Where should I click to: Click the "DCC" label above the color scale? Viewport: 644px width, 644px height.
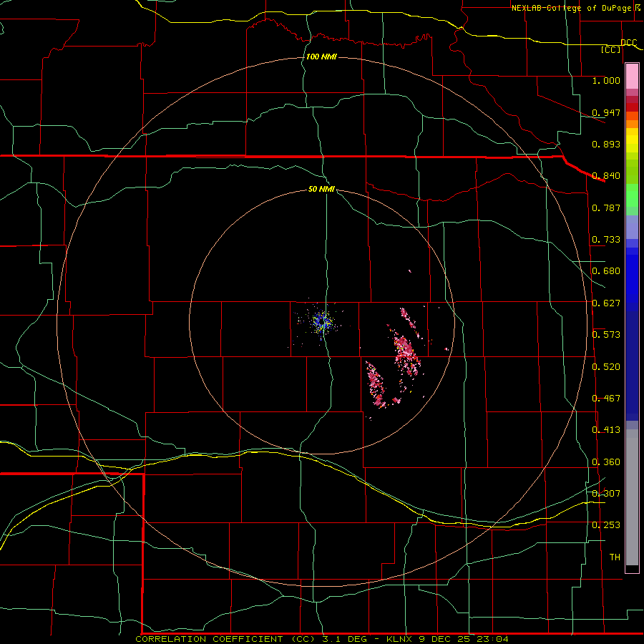click(628, 43)
